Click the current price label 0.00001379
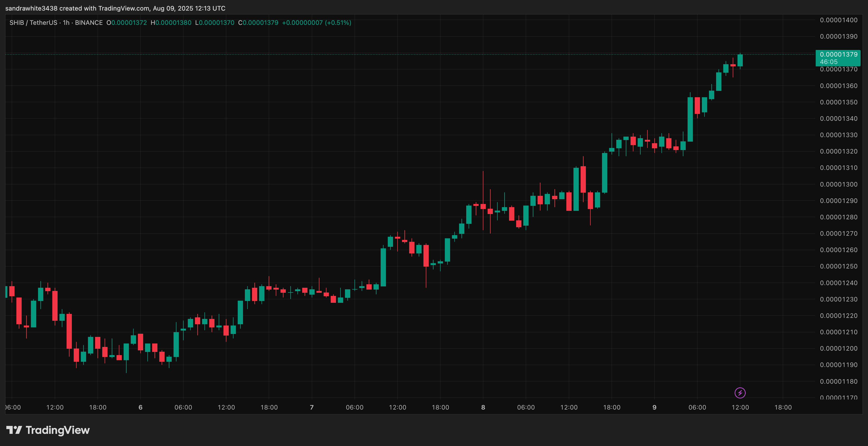The image size is (868, 446). coord(838,54)
